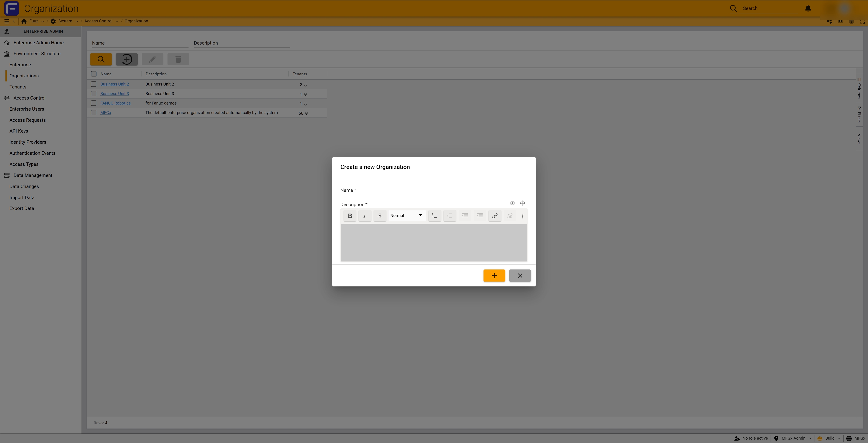Check the Business Unit 2 row checkbox

(94, 84)
